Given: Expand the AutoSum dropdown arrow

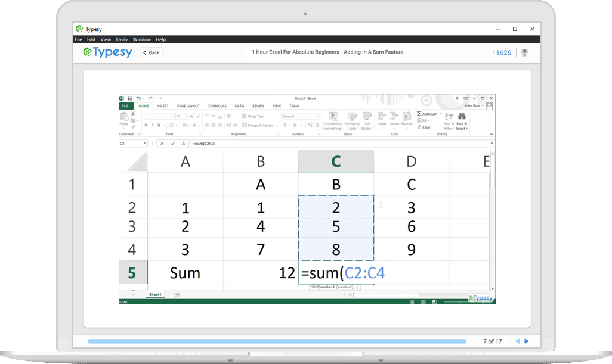Looking at the screenshot, I should click(x=441, y=114).
